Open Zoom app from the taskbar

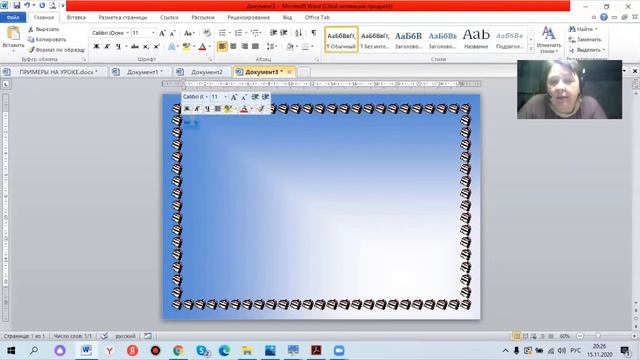(339, 350)
